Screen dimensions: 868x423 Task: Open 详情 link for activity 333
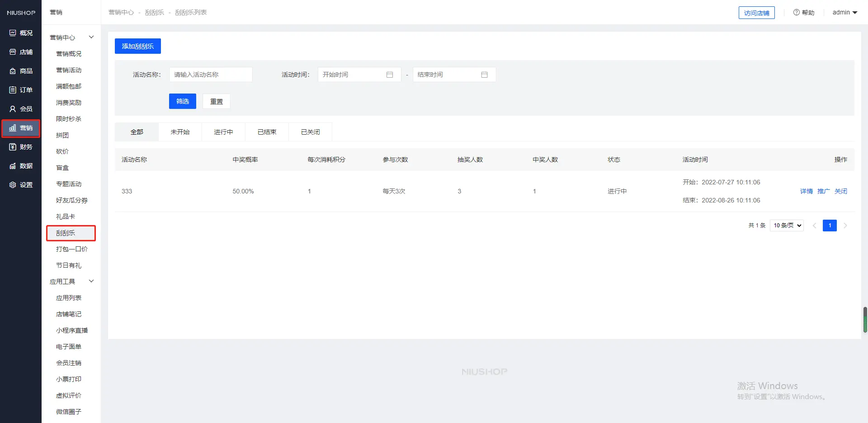pyautogui.click(x=806, y=191)
